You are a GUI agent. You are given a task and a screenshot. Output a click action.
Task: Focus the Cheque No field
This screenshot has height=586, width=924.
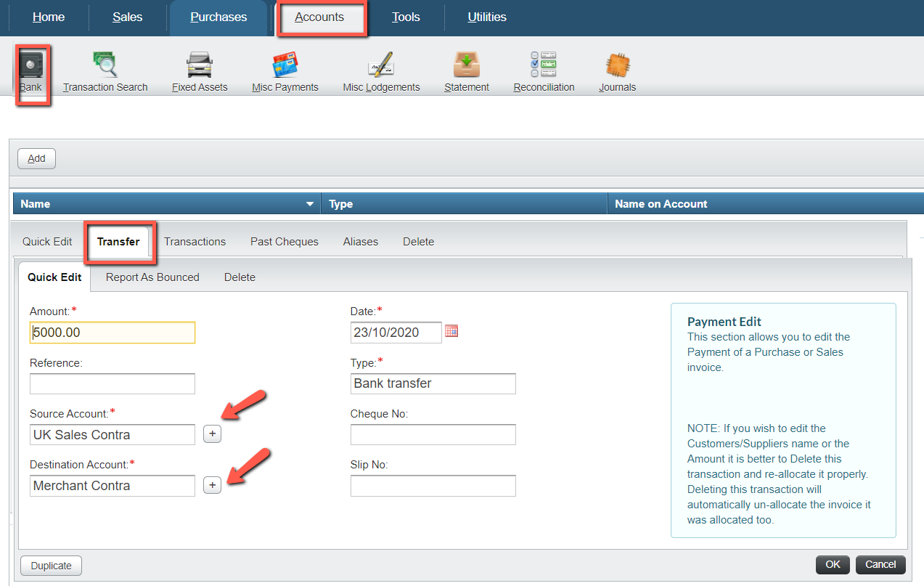pos(433,434)
